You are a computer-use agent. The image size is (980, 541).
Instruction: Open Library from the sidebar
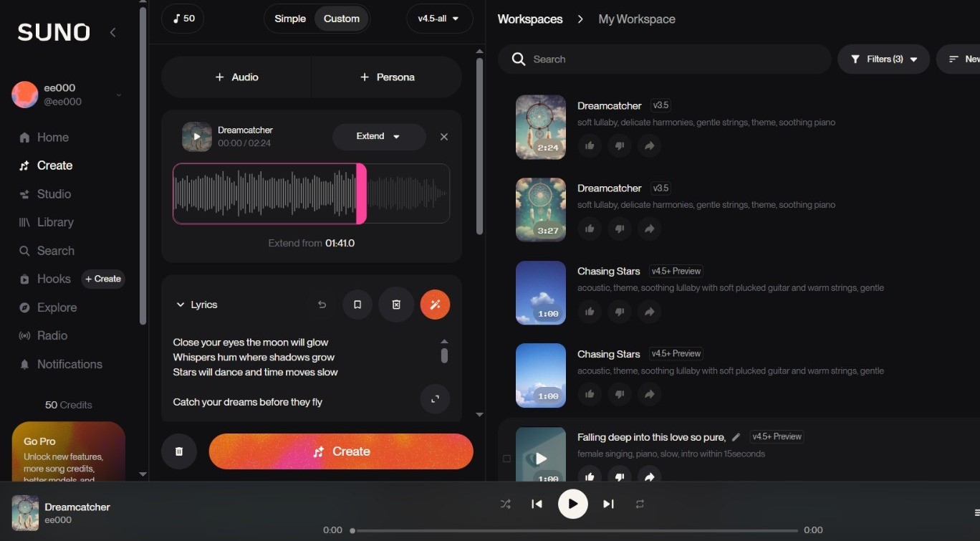coord(55,222)
